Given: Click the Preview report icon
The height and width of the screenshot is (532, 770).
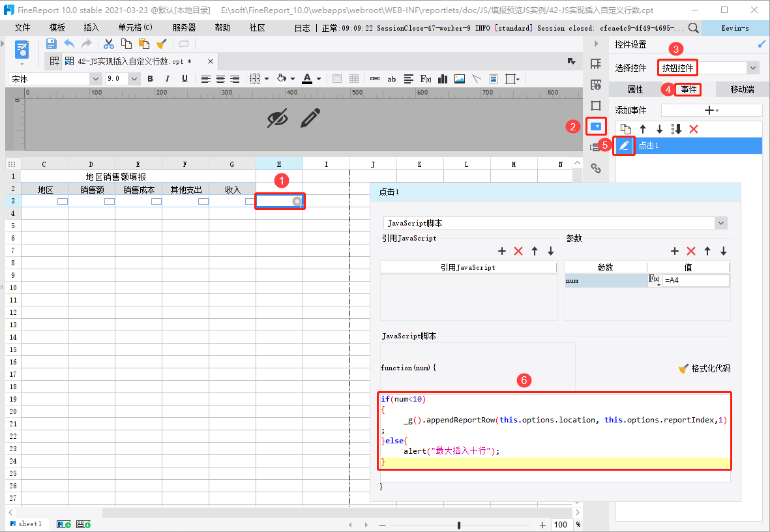Looking at the screenshot, I should (22, 50).
